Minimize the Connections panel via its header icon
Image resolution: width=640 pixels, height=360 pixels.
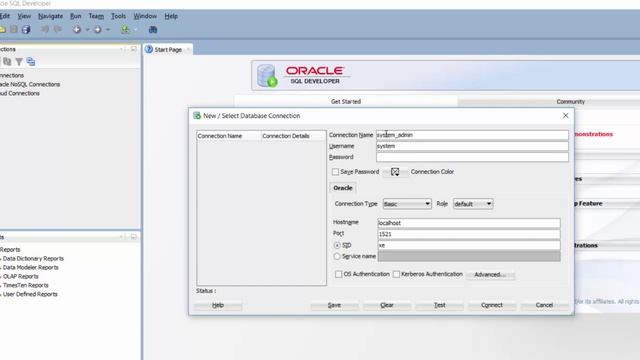point(133,49)
